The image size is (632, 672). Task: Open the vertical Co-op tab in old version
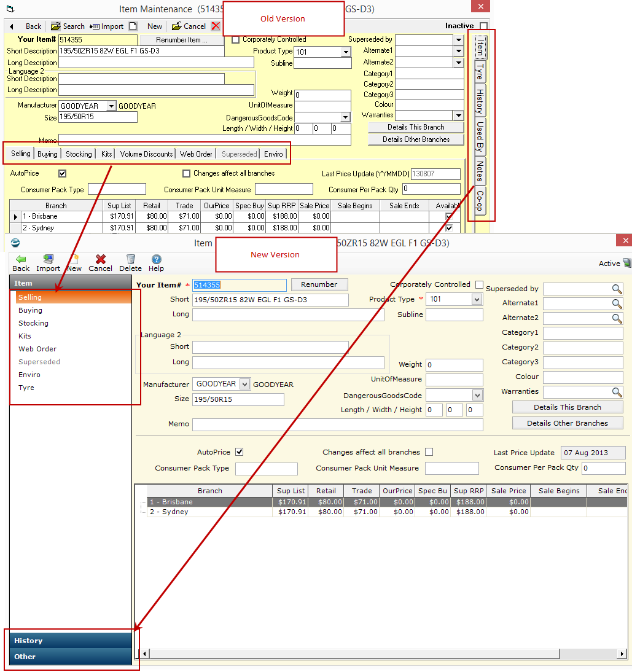tap(480, 201)
